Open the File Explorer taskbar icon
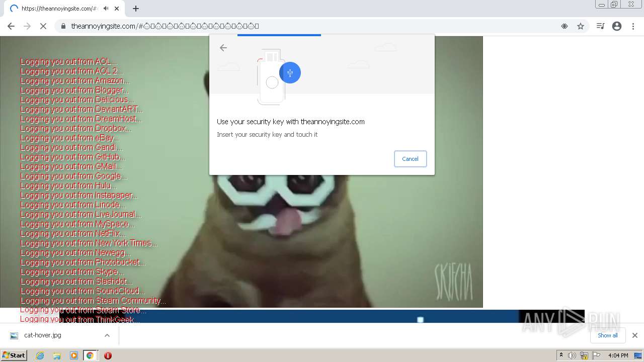Viewport: 644px width, 362px height. pos(57,355)
